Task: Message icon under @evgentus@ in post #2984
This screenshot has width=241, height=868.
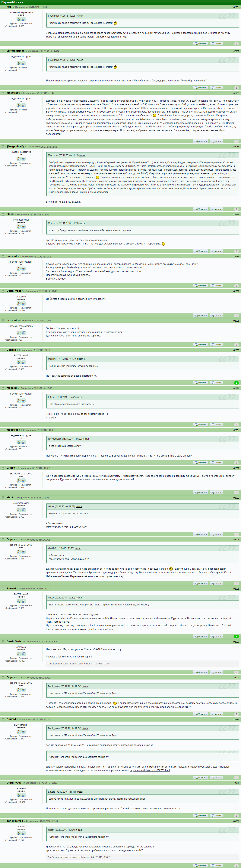Action: (x=24, y=159)
